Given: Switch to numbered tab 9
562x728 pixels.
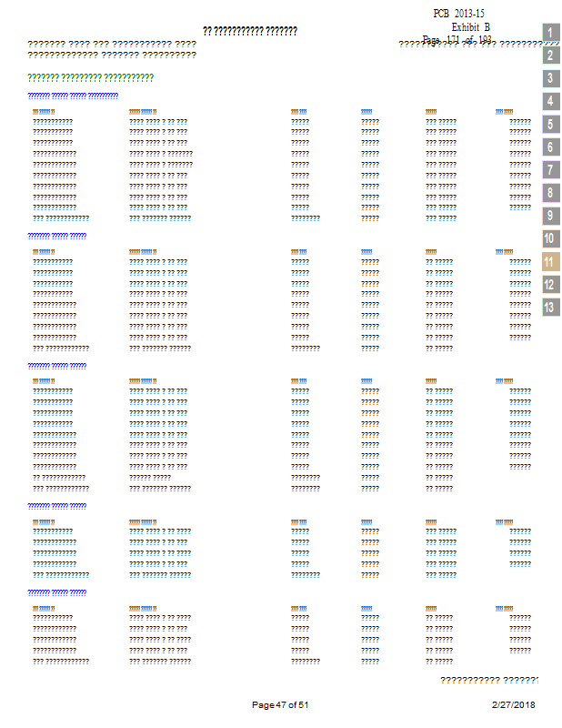Looking at the screenshot, I should click(x=551, y=217).
